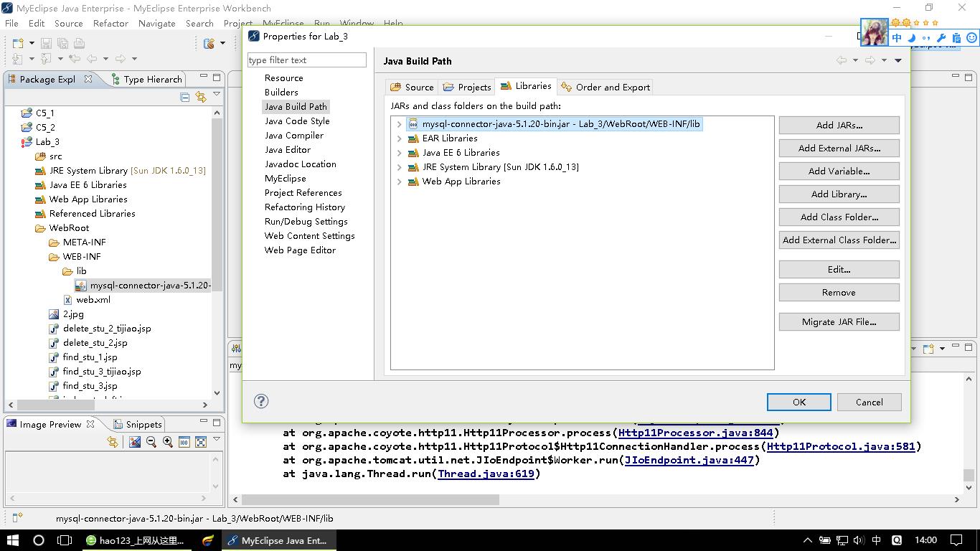Viewport: 980px width, 551px height.
Task: Click the Save icon in main toolbar
Action: pos(46,43)
